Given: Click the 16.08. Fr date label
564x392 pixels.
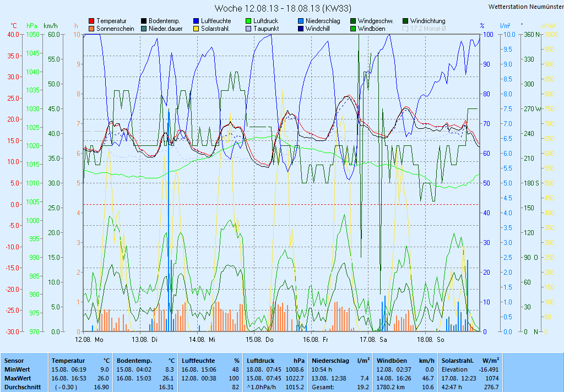Looking at the screenshot, I should point(316,340).
